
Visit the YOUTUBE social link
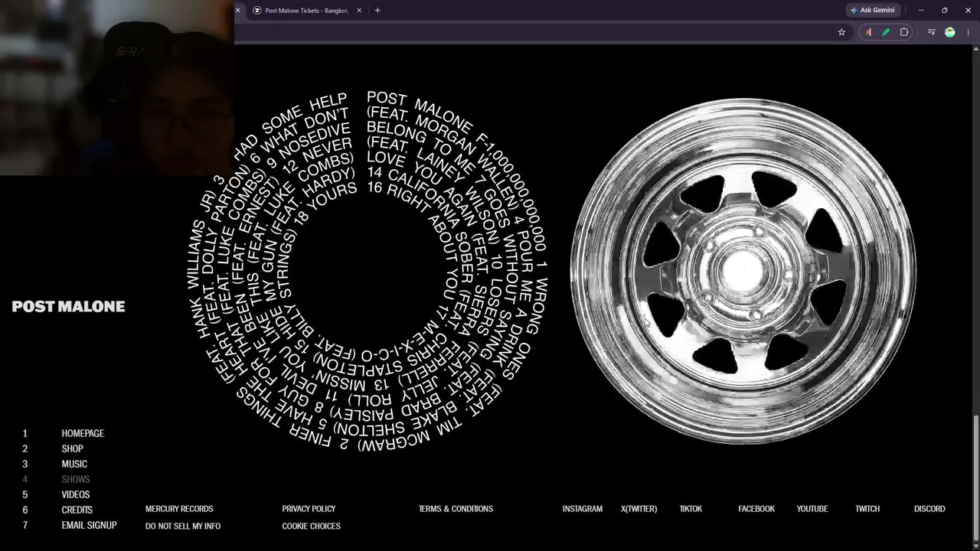[x=812, y=509]
